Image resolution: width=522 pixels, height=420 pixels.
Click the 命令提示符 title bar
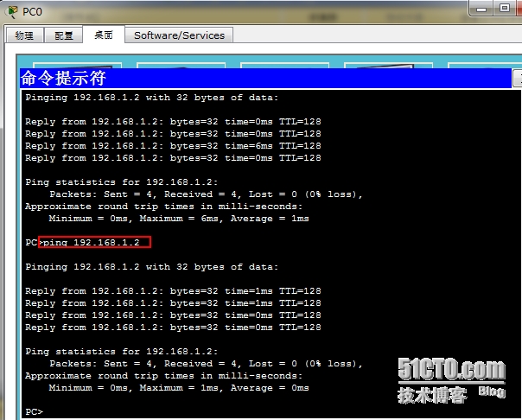[265, 78]
